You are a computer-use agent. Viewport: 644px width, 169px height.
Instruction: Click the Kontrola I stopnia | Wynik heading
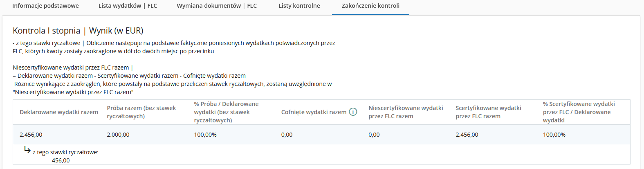pyautogui.click(x=78, y=31)
